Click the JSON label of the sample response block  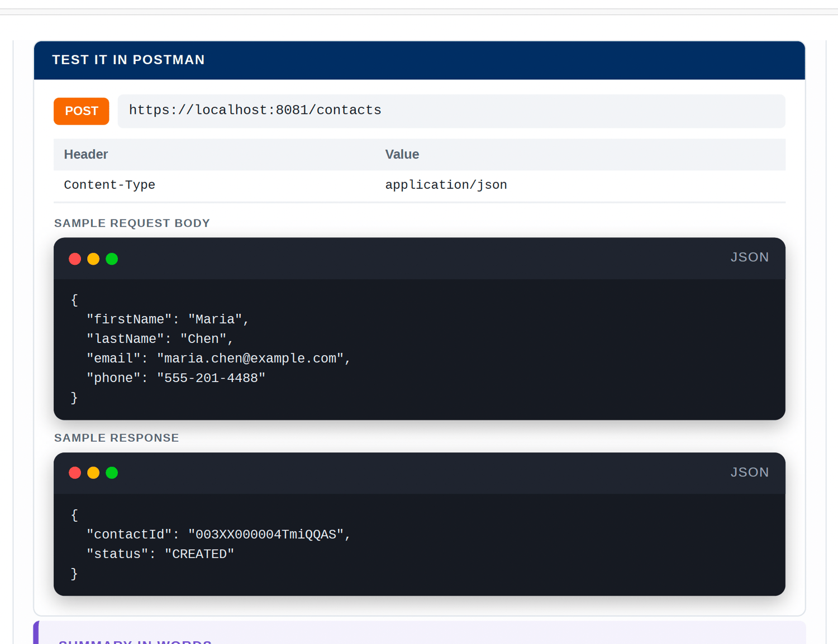(750, 473)
